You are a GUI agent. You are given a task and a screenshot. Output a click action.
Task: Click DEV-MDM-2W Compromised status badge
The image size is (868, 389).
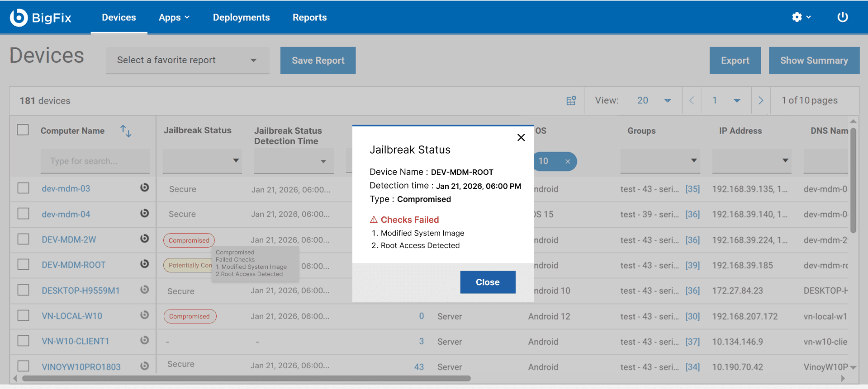(189, 240)
